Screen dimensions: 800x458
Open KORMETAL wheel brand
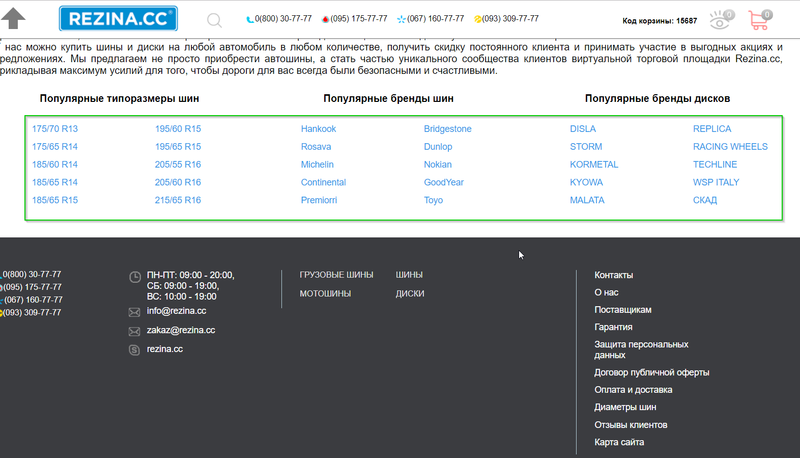594,165
